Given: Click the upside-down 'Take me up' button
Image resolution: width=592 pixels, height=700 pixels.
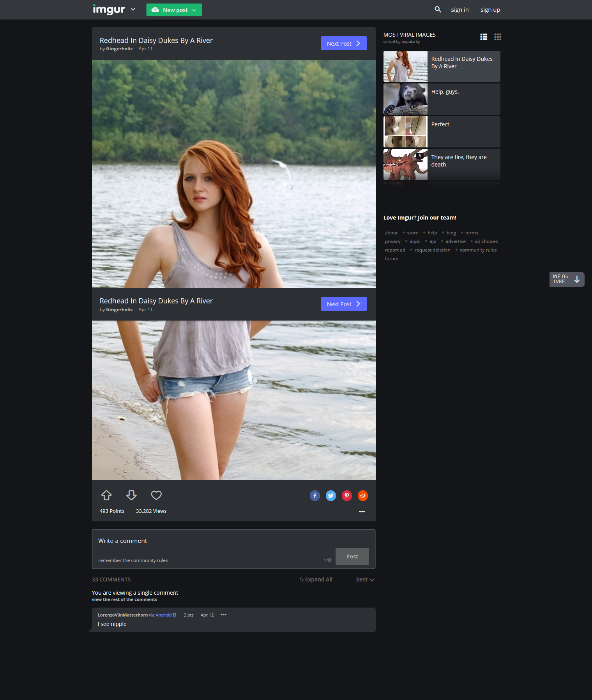Looking at the screenshot, I should [567, 279].
